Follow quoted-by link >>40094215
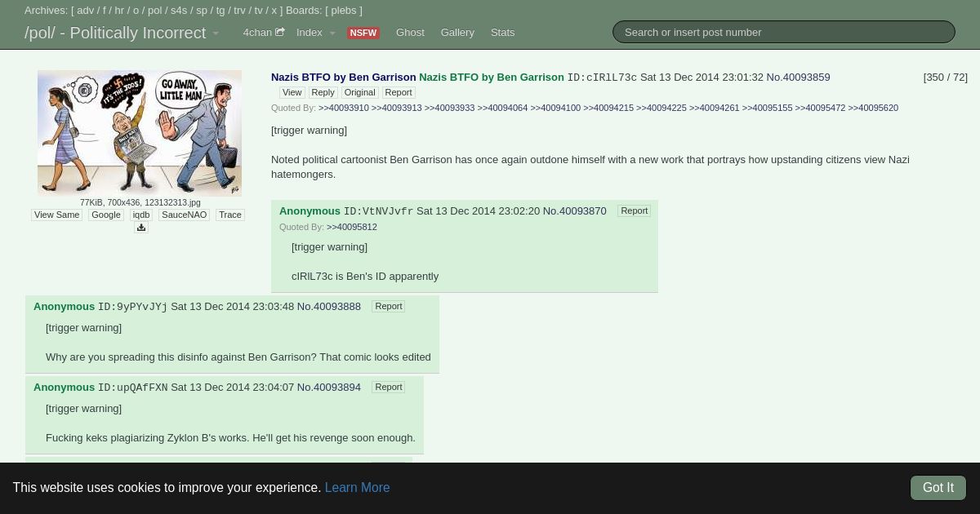 [608, 108]
